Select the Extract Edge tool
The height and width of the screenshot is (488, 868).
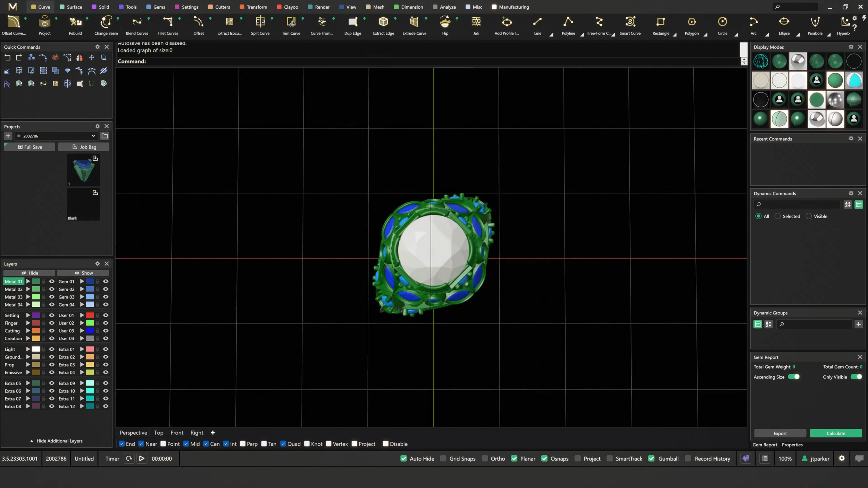(x=383, y=25)
